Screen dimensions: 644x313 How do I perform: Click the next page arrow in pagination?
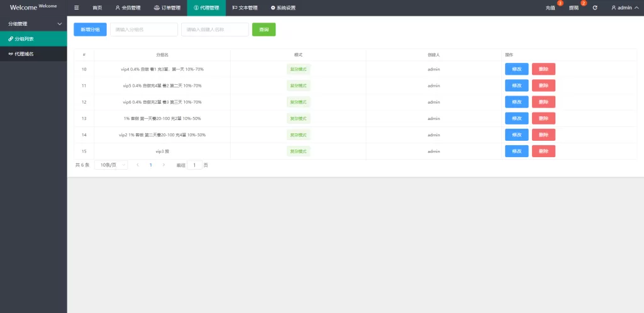[164, 165]
